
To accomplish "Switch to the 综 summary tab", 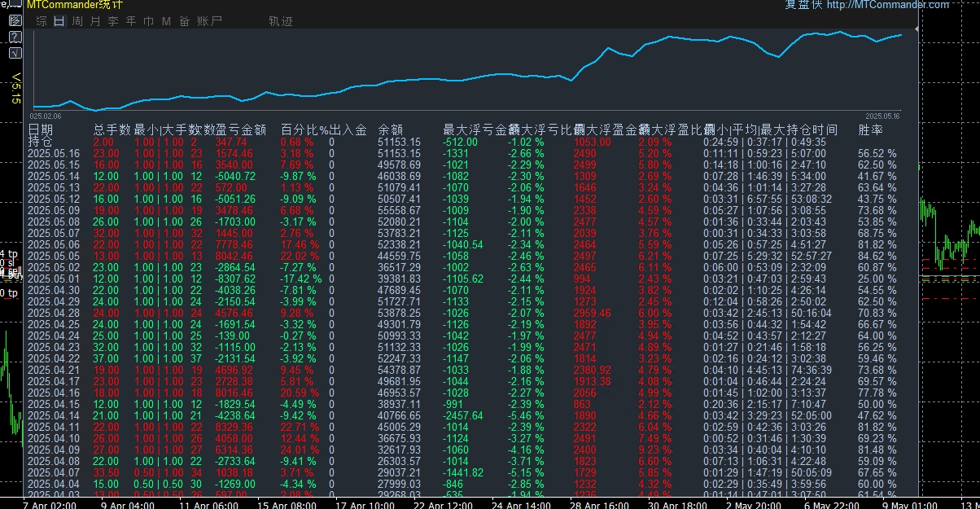I will [41, 21].
